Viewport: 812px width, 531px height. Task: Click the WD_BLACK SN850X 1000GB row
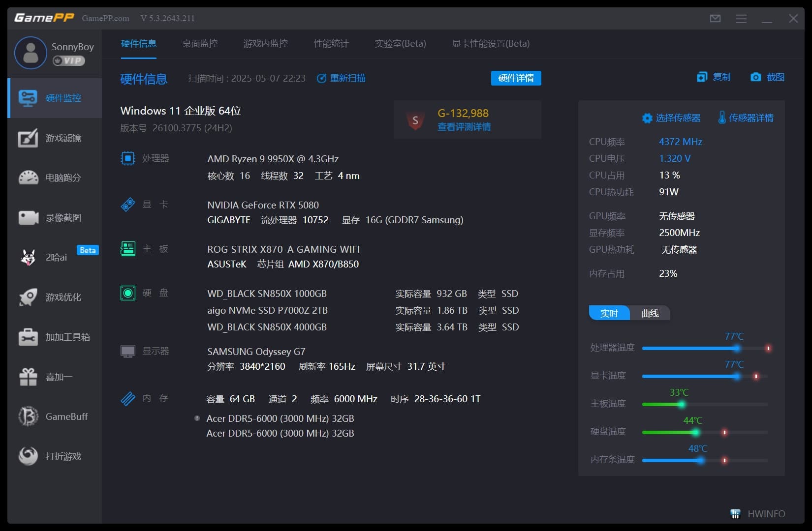[363, 294]
